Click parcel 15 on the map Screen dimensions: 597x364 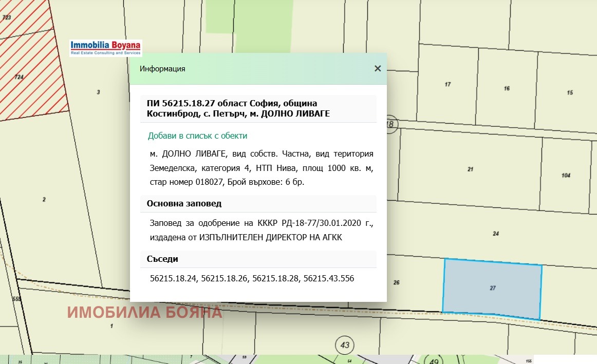click(x=569, y=92)
